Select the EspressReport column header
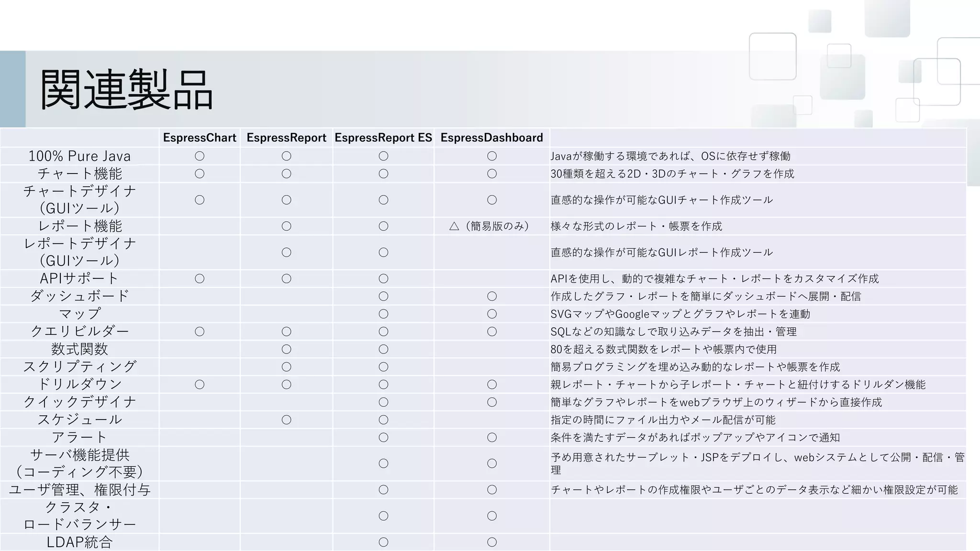This screenshot has height=551, width=980. (x=286, y=138)
